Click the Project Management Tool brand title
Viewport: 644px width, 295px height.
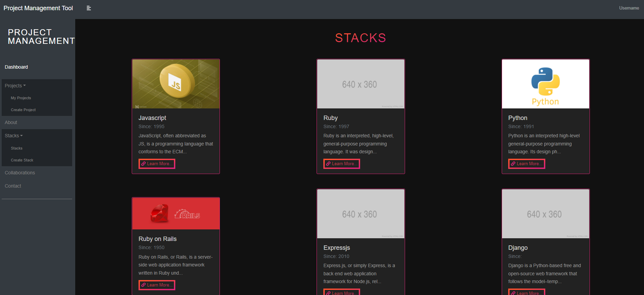38,8
